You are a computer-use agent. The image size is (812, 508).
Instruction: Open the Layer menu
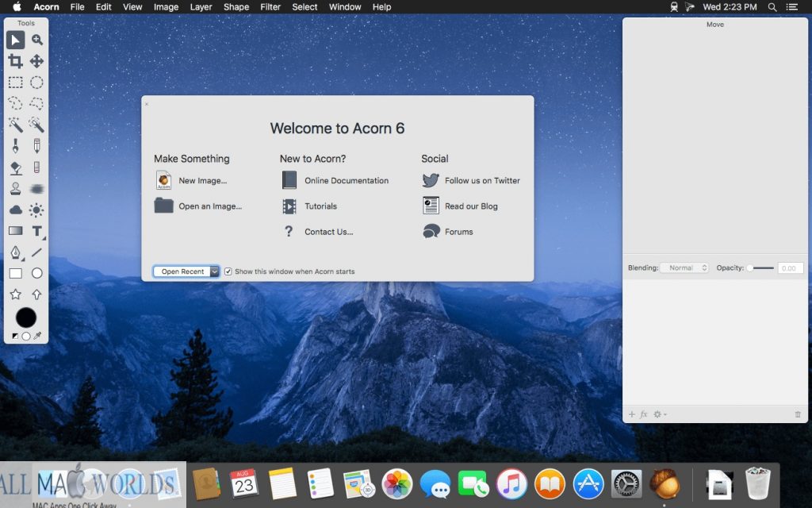(201, 6)
